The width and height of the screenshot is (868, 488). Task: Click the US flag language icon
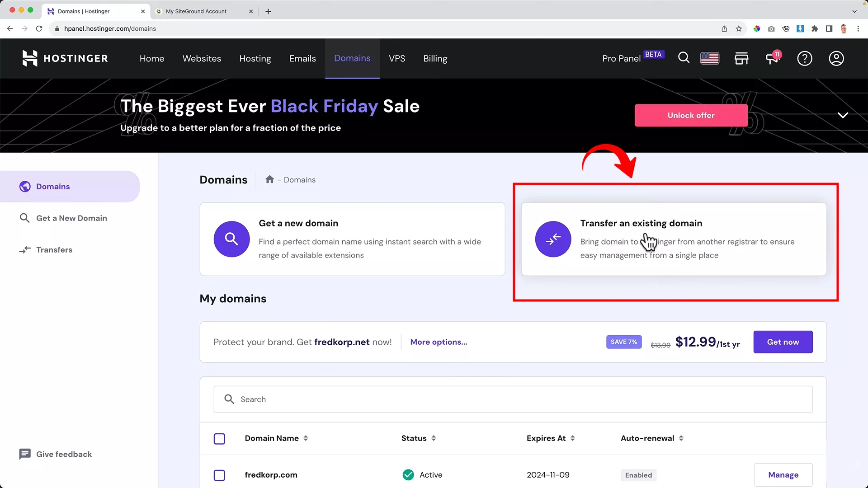click(710, 58)
